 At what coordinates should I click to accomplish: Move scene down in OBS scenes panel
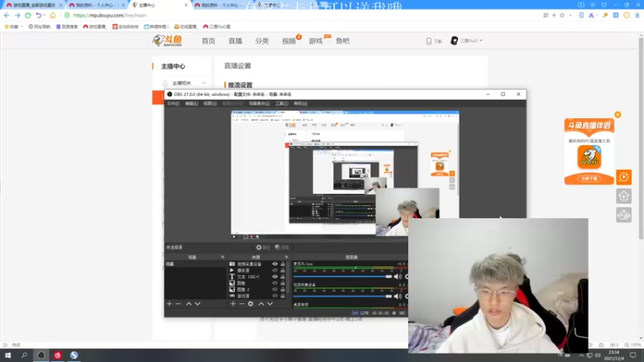coord(197,304)
